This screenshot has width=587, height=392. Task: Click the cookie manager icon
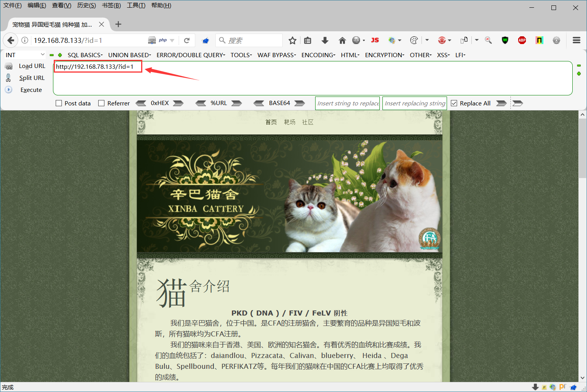414,40
